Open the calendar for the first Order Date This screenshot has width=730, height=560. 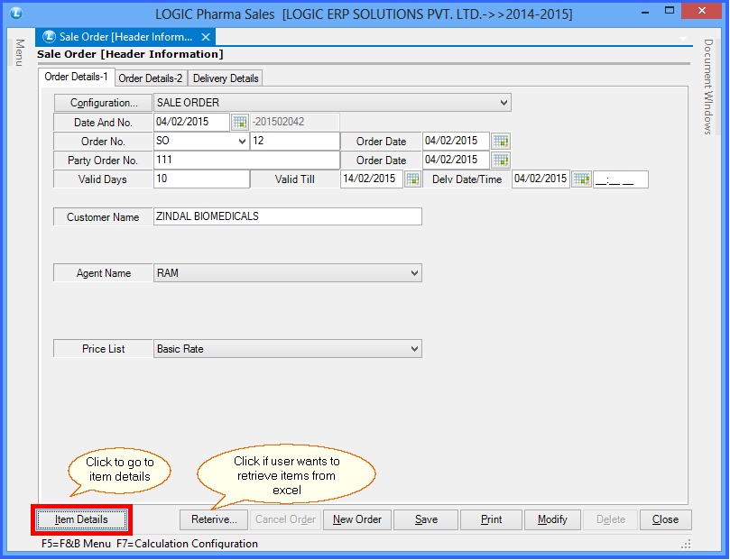click(502, 141)
